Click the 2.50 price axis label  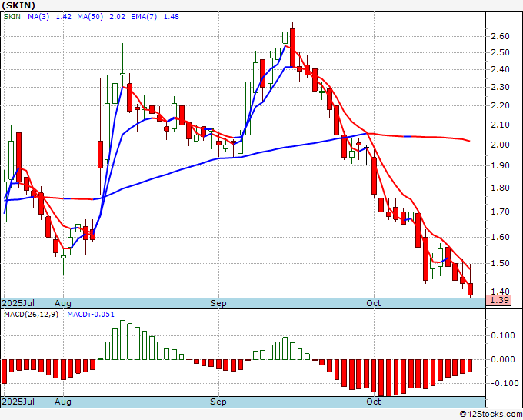(x=500, y=53)
